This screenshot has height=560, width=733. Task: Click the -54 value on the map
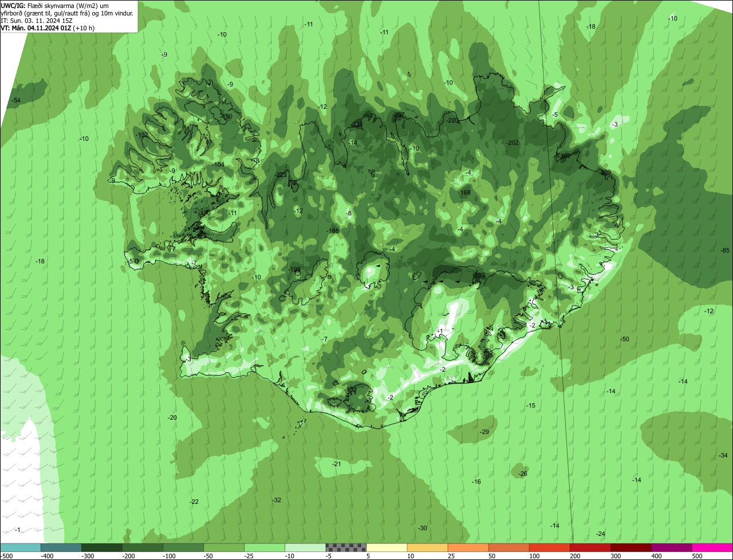click(16, 101)
